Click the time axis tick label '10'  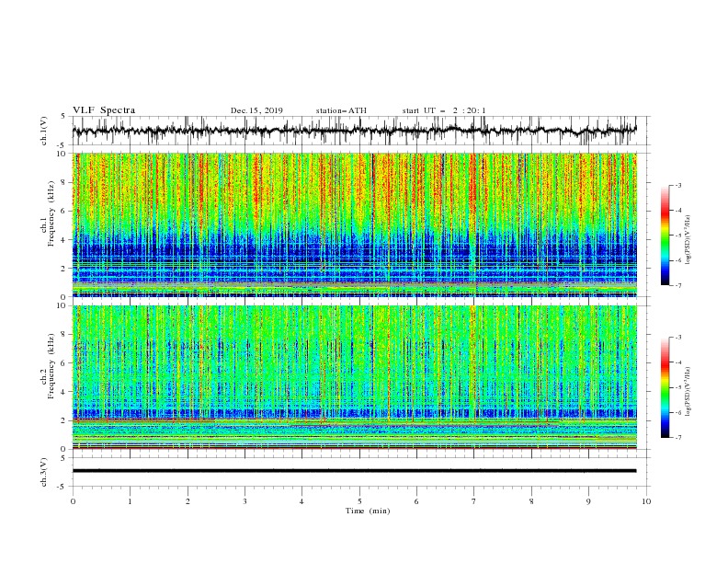646,501
